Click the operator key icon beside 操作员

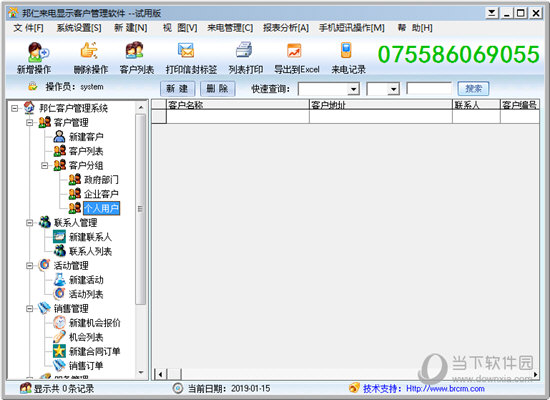[33, 86]
